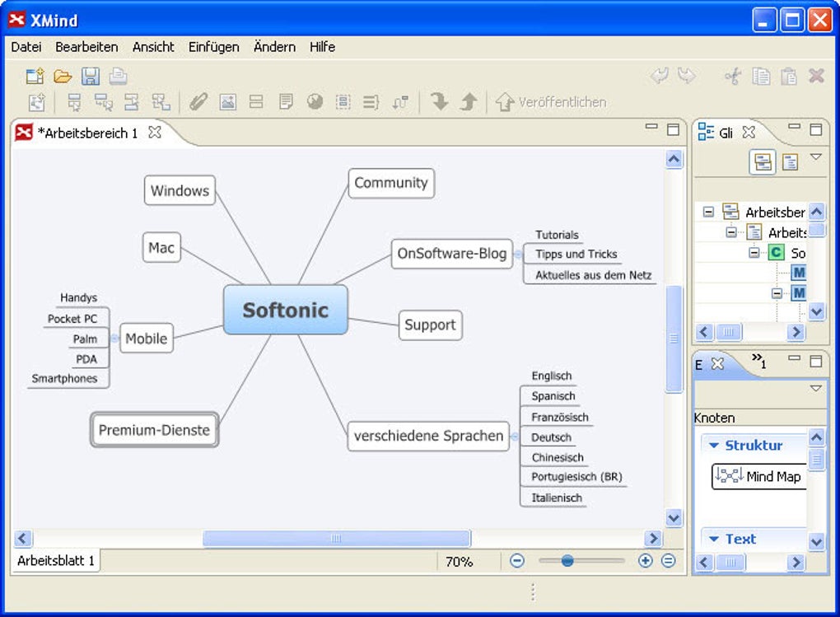Collapse the Arbeits sheet tree node

731,232
